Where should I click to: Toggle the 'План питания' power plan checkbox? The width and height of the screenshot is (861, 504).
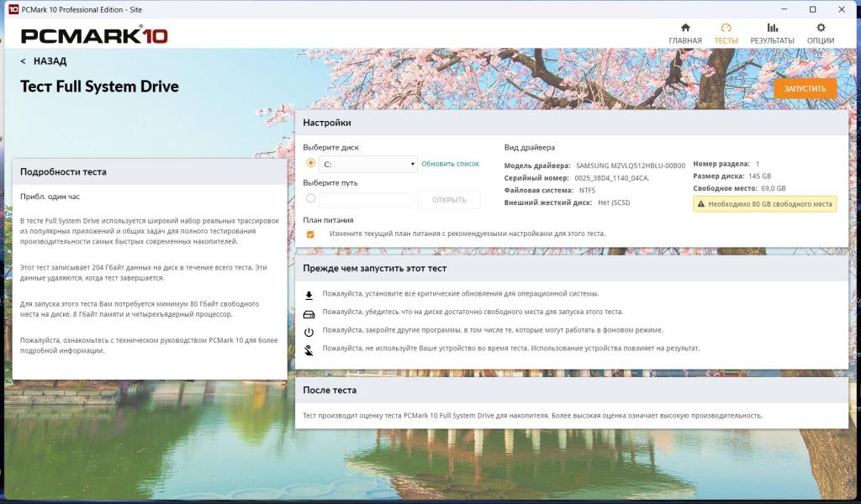310,234
